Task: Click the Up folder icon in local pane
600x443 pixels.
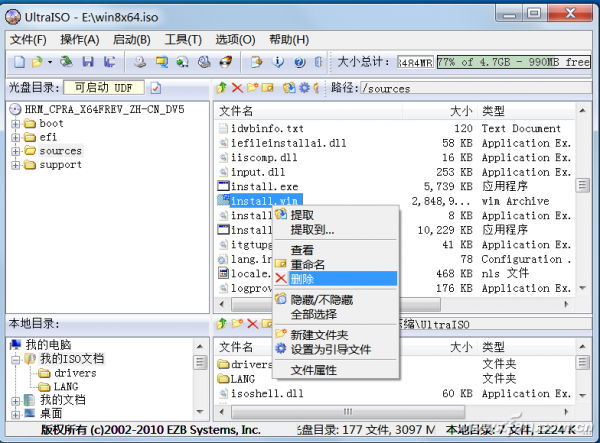Action: 222,324
